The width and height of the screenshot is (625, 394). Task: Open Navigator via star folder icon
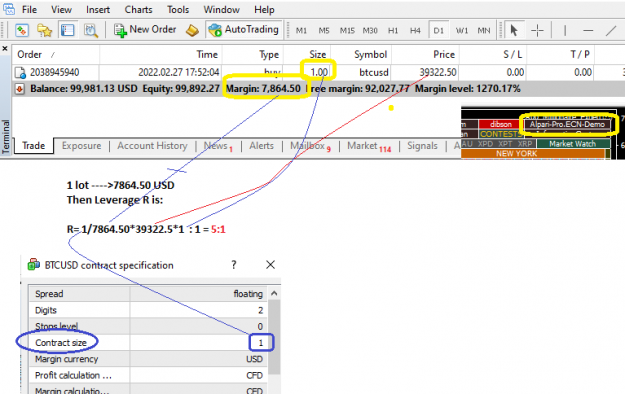click(45, 30)
